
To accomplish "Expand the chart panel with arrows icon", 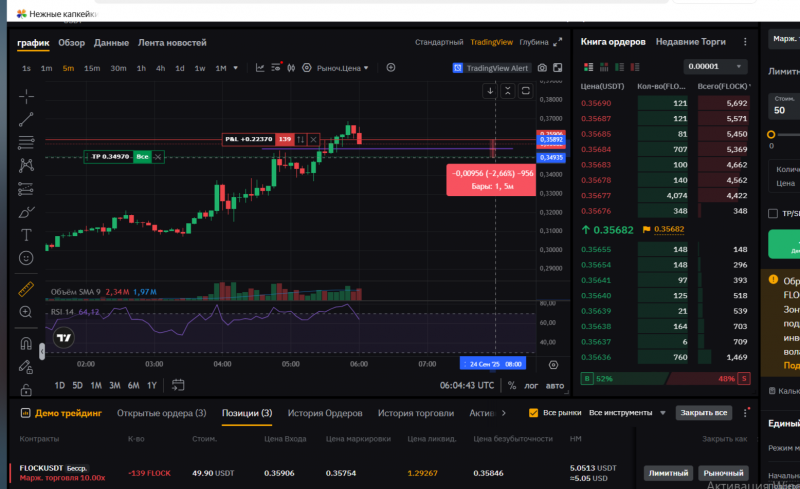I will [x=558, y=42].
